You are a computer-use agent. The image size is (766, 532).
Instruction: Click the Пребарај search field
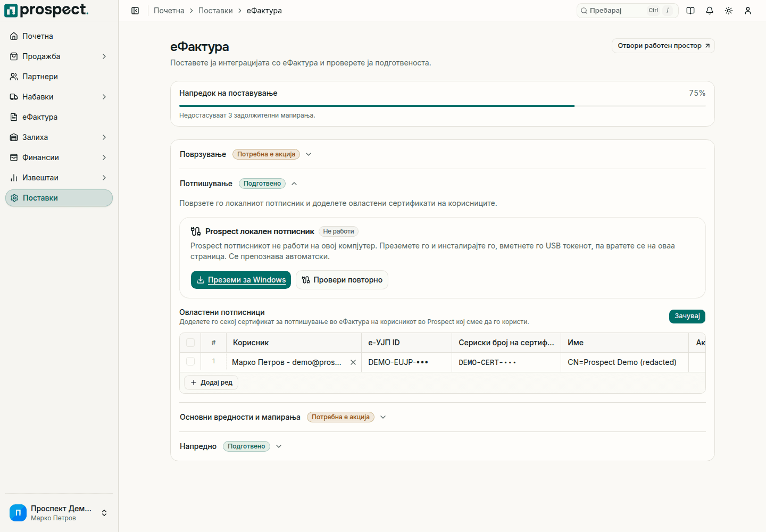coord(628,11)
